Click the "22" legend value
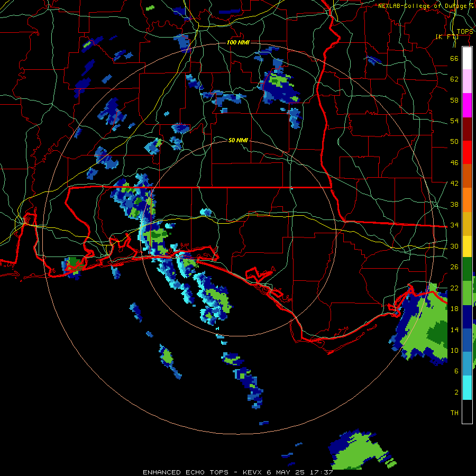This screenshot has height=476, width=476. pyautogui.click(x=454, y=288)
